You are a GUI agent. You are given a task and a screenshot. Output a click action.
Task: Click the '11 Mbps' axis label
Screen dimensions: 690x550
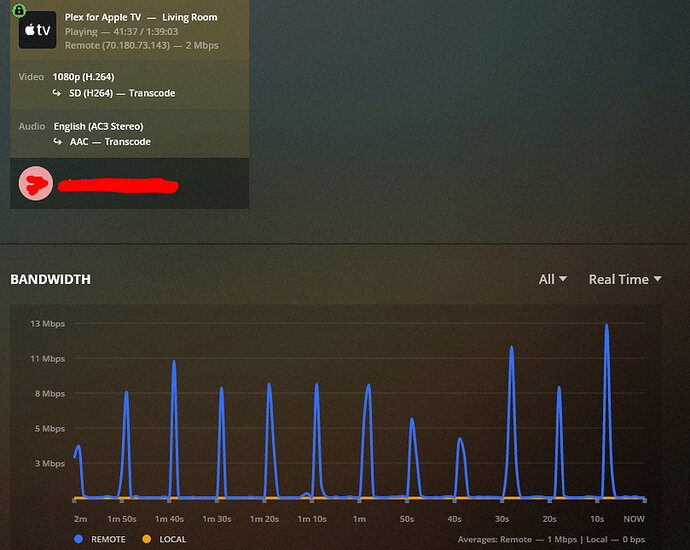pyautogui.click(x=48, y=359)
